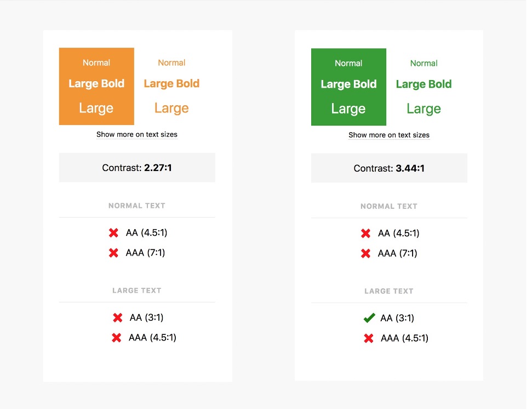Click the red X beside AA (4.5:1) in the green card
This screenshot has width=532, height=409.
coord(365,234)
